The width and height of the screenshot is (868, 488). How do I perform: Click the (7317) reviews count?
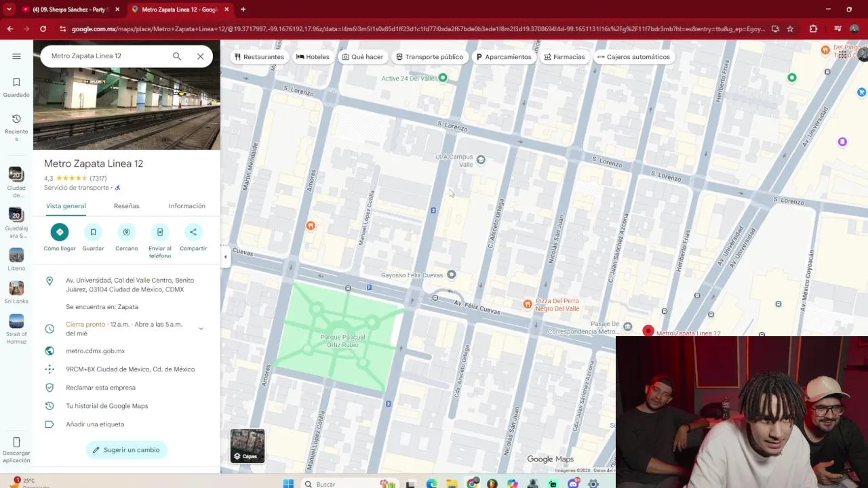pos(98,178)
